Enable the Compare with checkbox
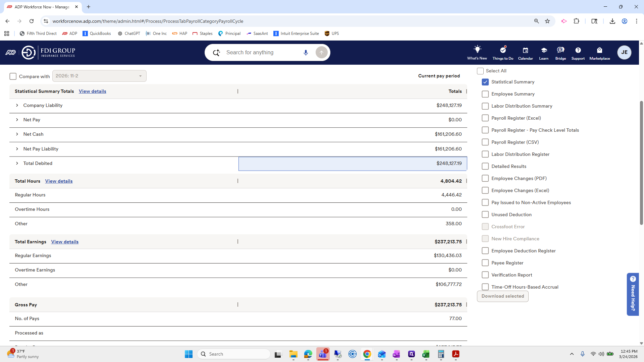This screenshot has height=362, width=644. [13, 76]
